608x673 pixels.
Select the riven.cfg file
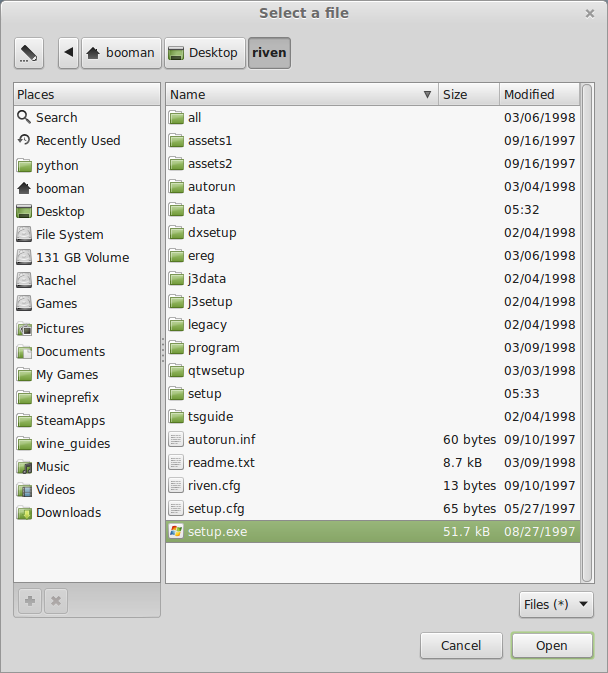pyautogui.click(x=373, y=485)
